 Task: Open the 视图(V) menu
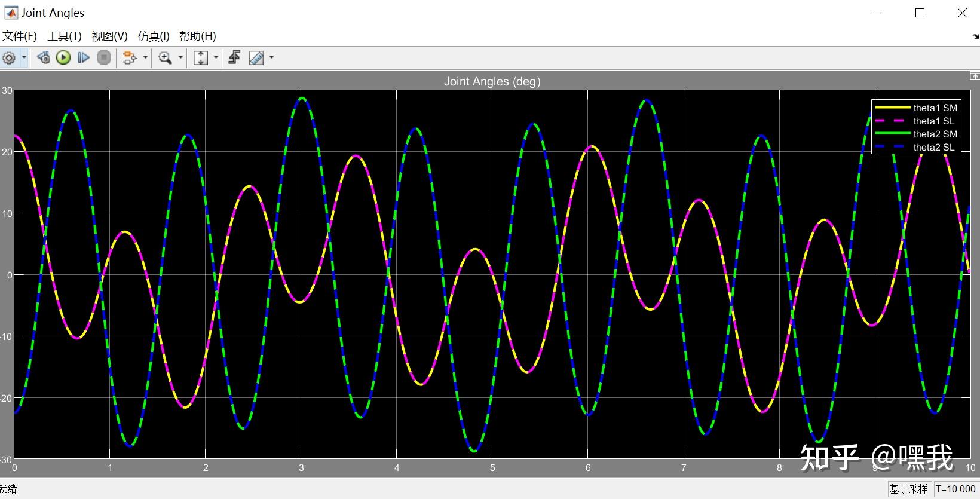coord(109,36)
